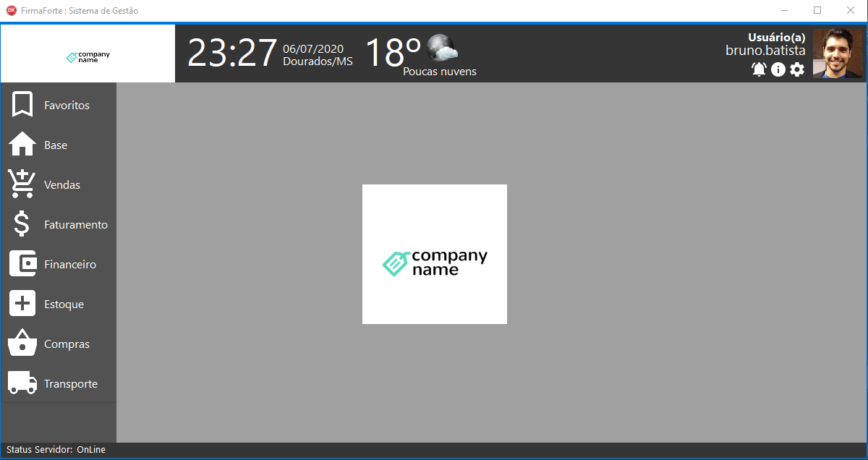This screenshot has width=868, height=460.
Task: Click the date 06/07/2020
Action: pyautogui.click(x=312, y=48)
